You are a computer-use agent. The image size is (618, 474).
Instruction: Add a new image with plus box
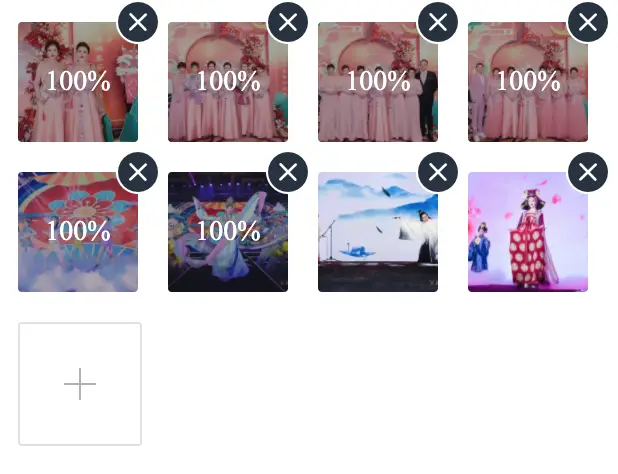tap(80, 384)
